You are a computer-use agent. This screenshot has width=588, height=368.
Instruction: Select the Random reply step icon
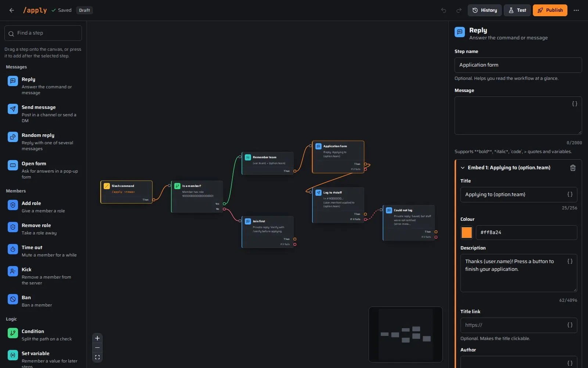(x=13, y=137)
